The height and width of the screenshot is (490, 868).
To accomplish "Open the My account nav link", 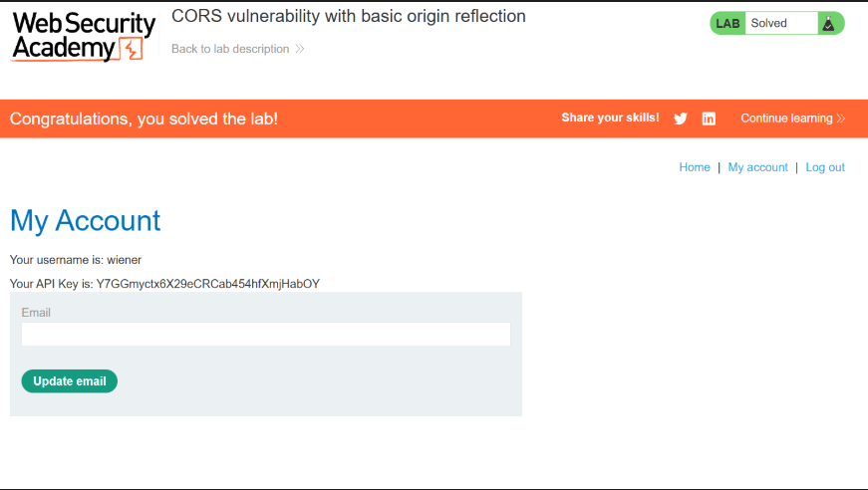I will pyautogui.click(x=757, y=167).
